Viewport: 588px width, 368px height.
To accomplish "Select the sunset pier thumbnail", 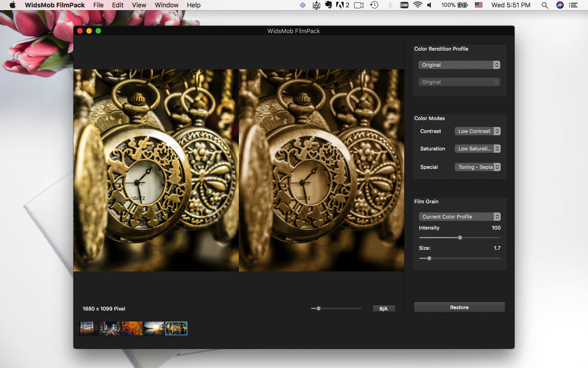I will [154, 328].
